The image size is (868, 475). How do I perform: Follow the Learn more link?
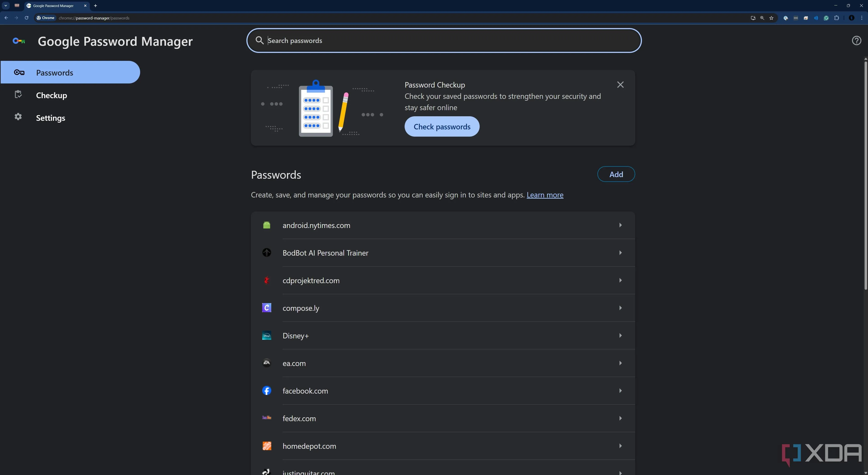545,195
